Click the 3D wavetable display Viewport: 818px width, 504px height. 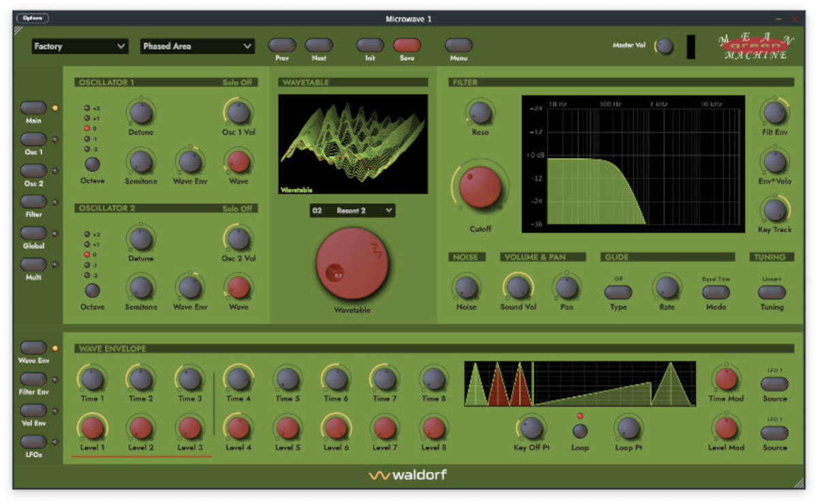353,144
